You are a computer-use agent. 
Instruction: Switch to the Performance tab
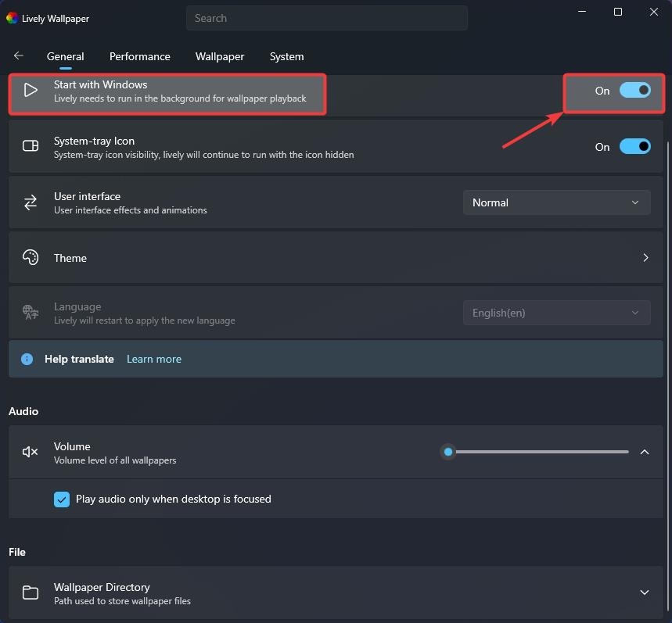pos(140,56)
